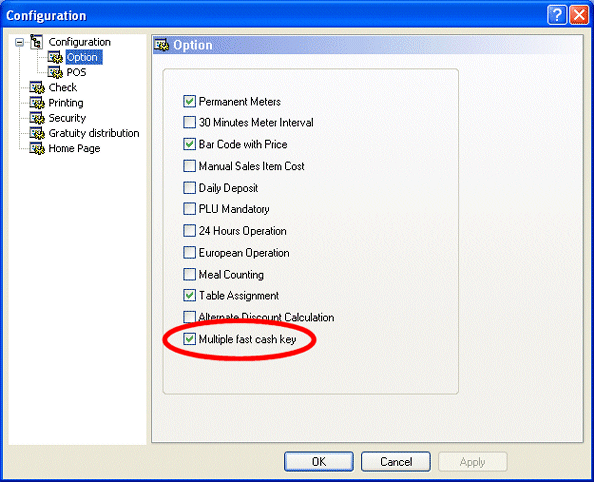Click the Security settings icon
Screen dimensions: 594x482
click(x=37, y=118)
